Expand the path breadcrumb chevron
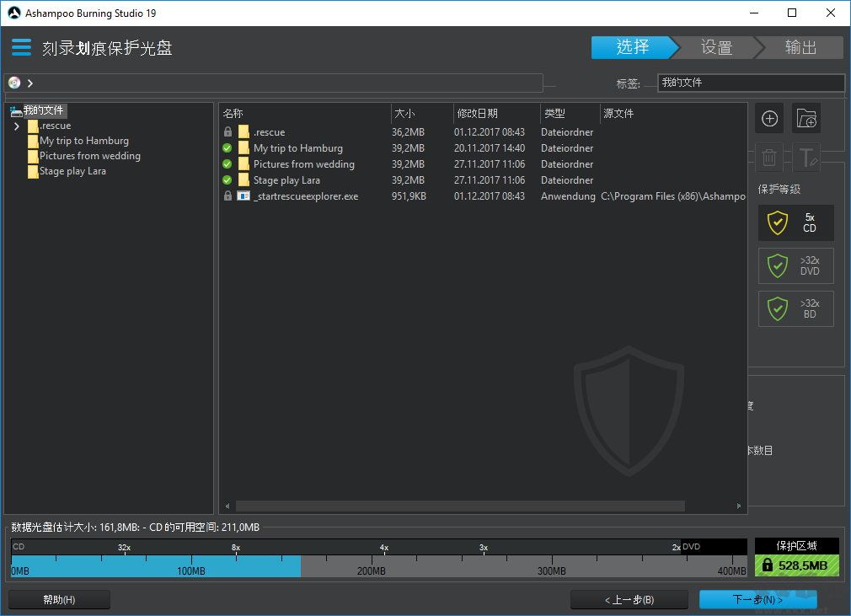Screen dimensions: 851x616 [x=30, y=83]
